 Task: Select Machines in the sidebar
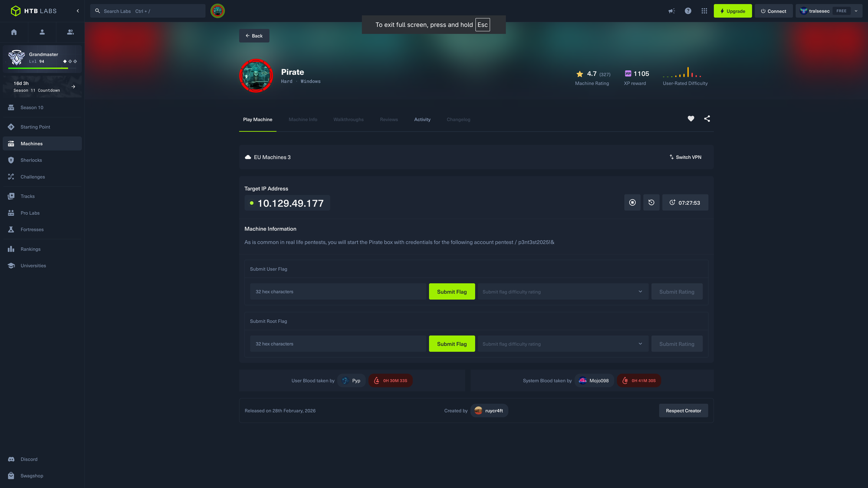point(42,144)
